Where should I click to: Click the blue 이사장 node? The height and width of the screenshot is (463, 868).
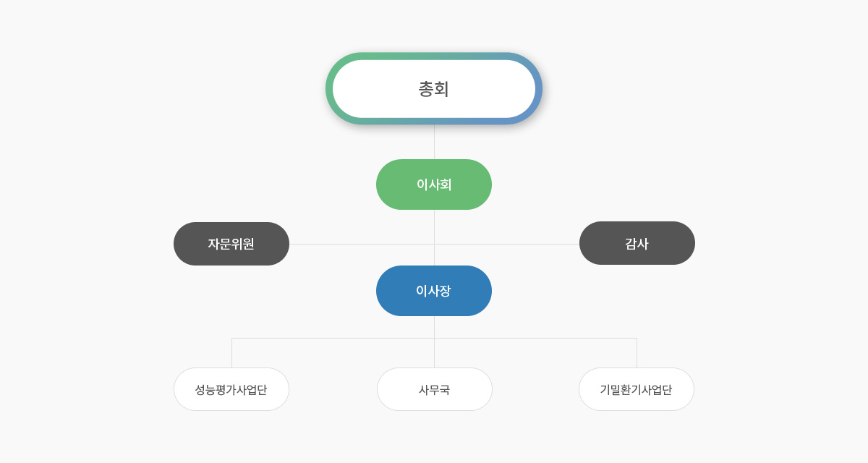click(x=434, y=291)
